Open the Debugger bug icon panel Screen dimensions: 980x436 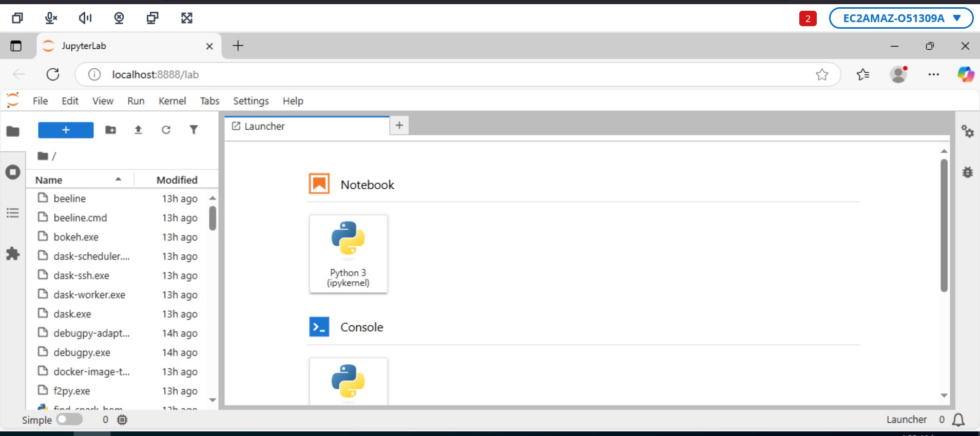pyautogui.click(x=968, y=172)
